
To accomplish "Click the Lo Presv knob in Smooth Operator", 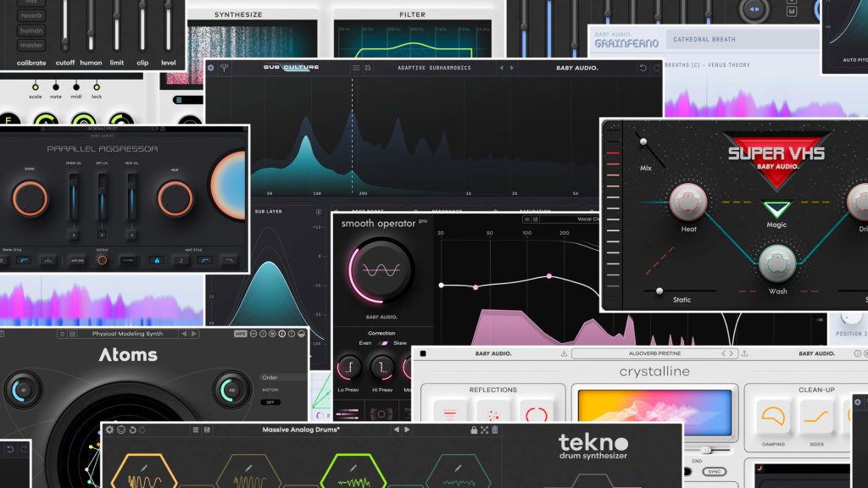I will pos(348,368).
